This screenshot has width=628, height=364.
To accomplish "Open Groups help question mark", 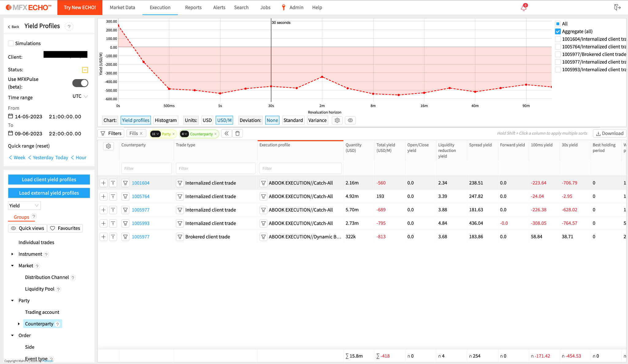I will tap(34, 216).
